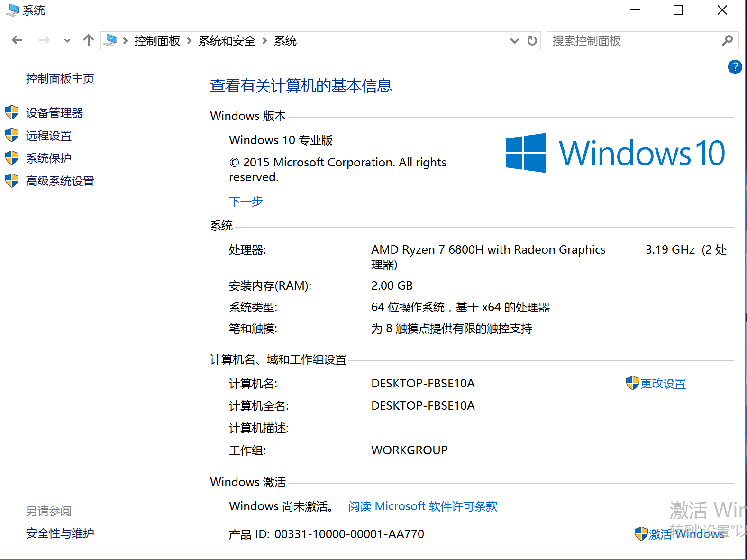Click the forward navigation arrow
This screenshot has width=747, height=560.
point(45,40)
